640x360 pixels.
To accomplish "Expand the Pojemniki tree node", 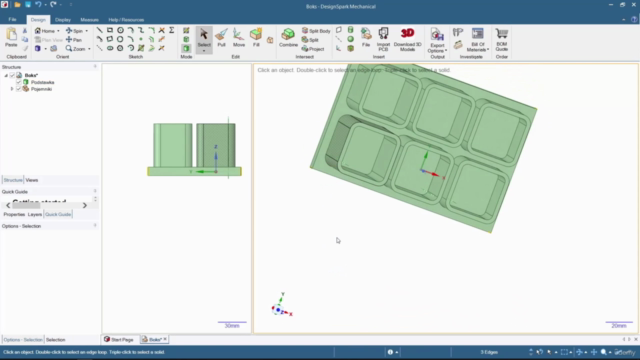I will (12, 89).
